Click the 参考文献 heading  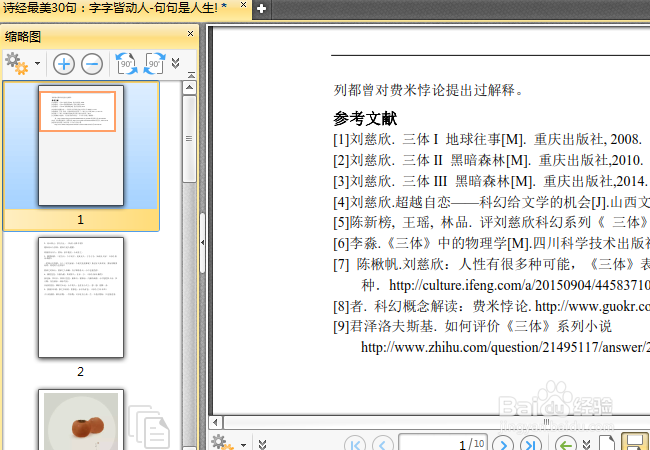365,119
